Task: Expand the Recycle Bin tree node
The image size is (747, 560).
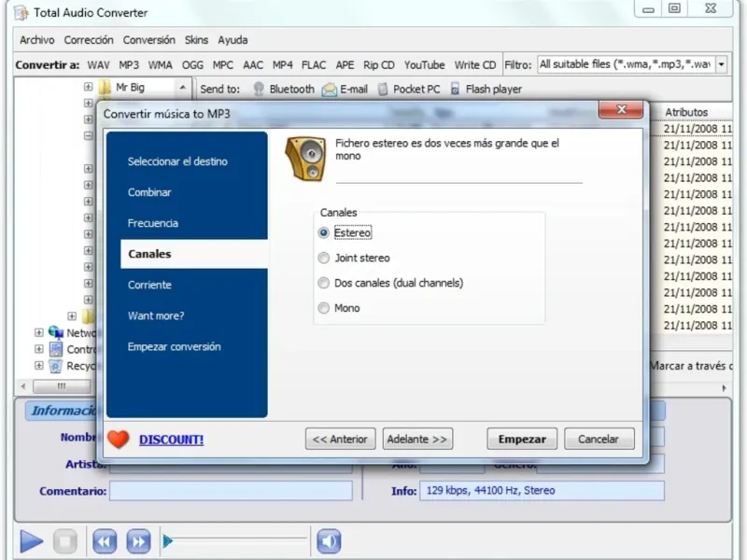Action: 39,366
